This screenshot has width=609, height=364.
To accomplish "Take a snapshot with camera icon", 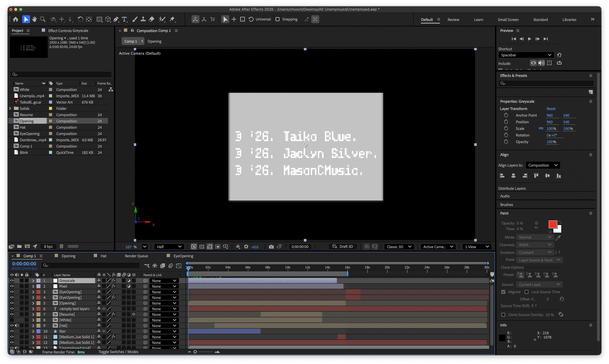I will point(271,247).
